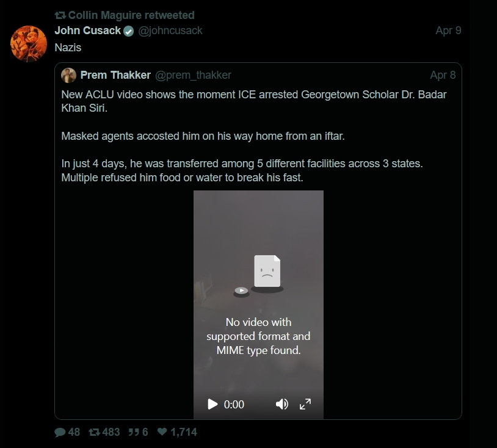Click the broken video file icon

point(267,272)
